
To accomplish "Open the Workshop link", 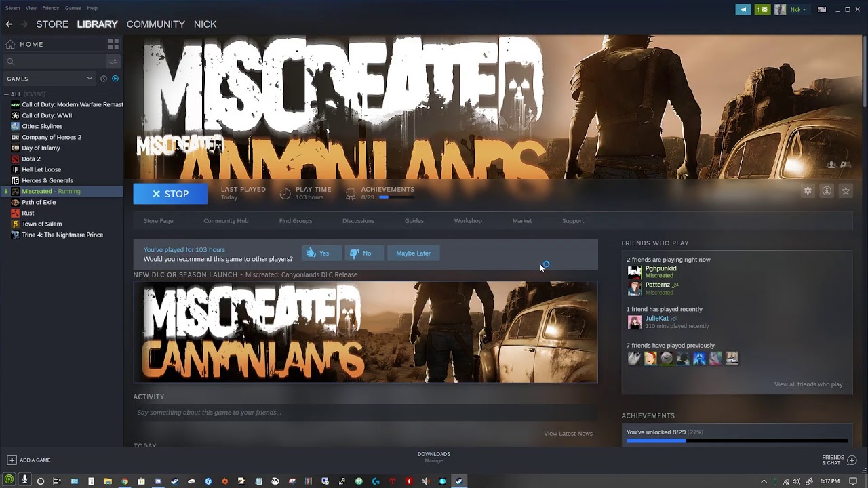I will point(468,221).
